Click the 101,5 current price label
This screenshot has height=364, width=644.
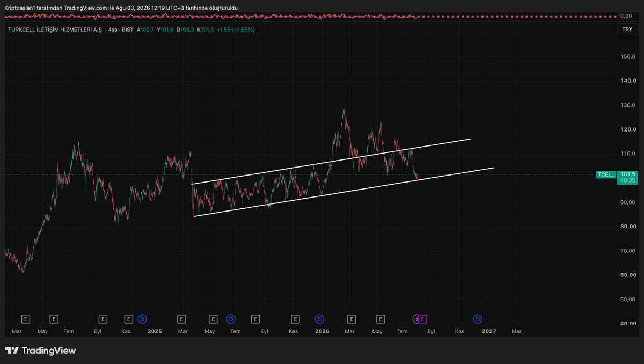point(627,174)
